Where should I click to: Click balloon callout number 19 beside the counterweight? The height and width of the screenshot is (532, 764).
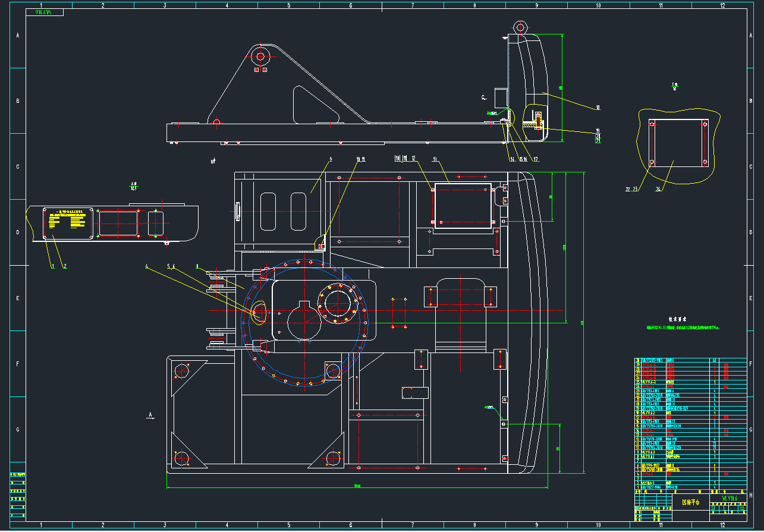coord(598,131)
